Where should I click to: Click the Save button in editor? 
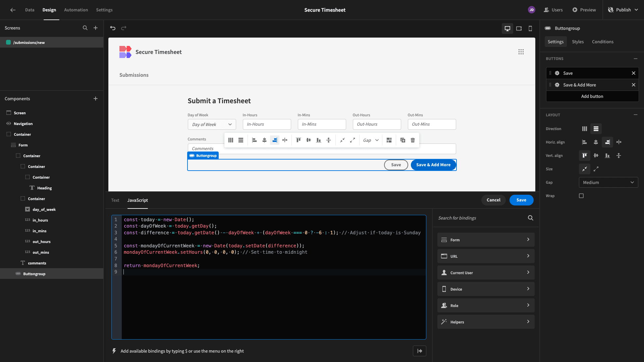tap(521, 200)
